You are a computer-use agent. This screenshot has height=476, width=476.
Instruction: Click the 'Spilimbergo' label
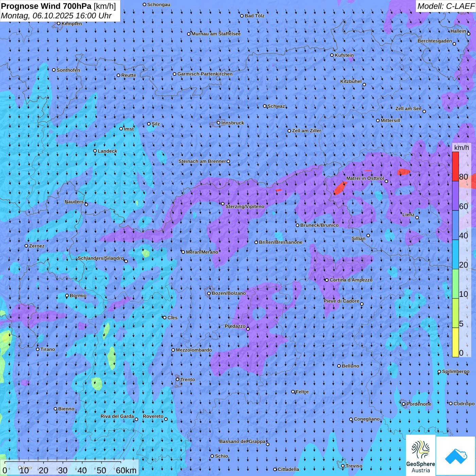(x=456, y=371)
